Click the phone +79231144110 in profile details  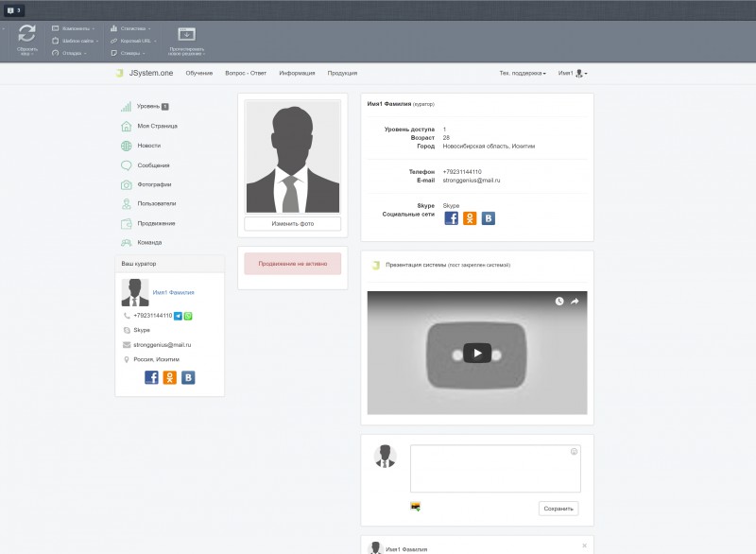[462, 172]
